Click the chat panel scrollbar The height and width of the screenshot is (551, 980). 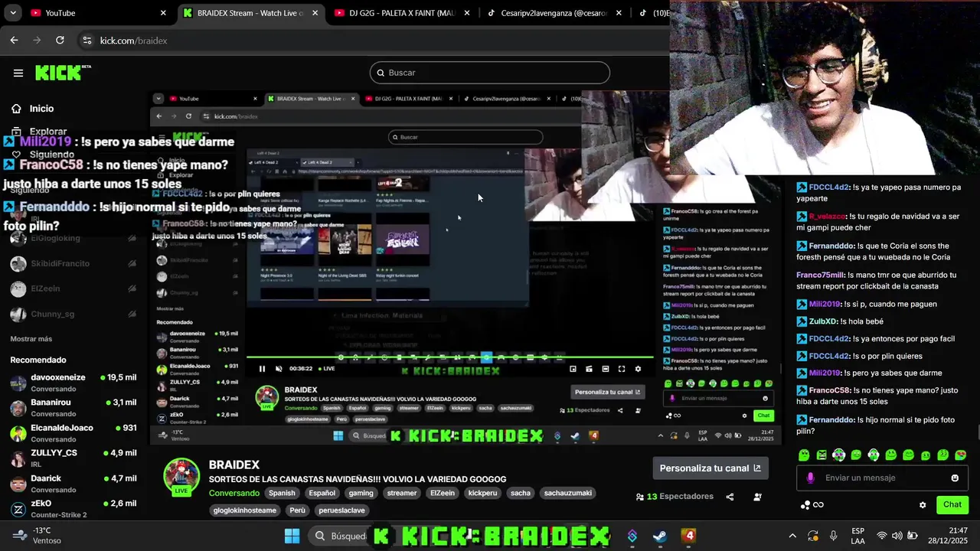[x=977, y=432]
